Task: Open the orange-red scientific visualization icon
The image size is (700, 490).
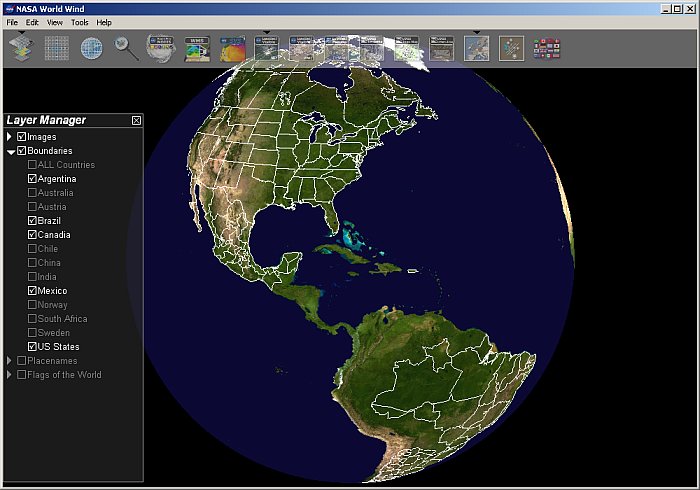Action: tap(232, 49)
